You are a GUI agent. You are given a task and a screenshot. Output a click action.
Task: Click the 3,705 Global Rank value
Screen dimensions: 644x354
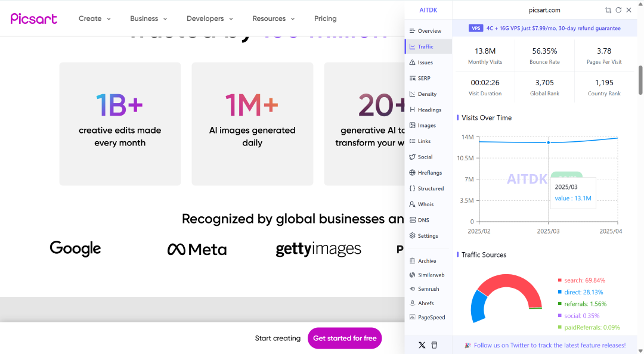click(544, 83)
